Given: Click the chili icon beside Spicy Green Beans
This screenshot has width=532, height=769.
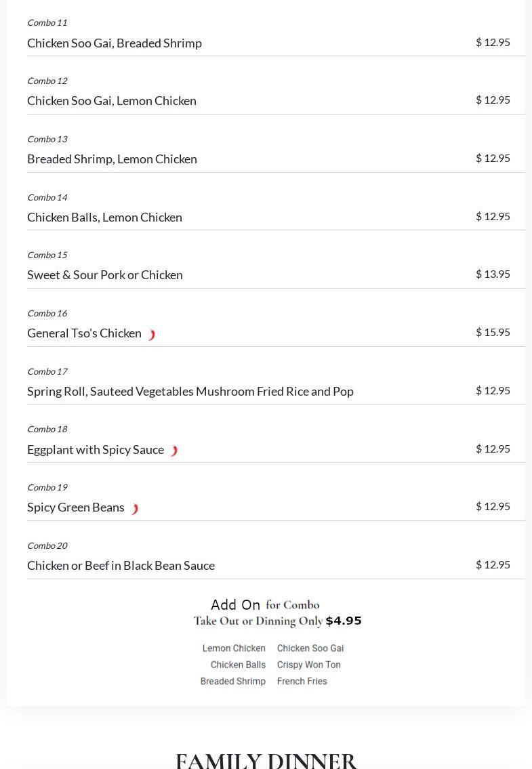Looking at the screenshot, I should tap(135, 509).
